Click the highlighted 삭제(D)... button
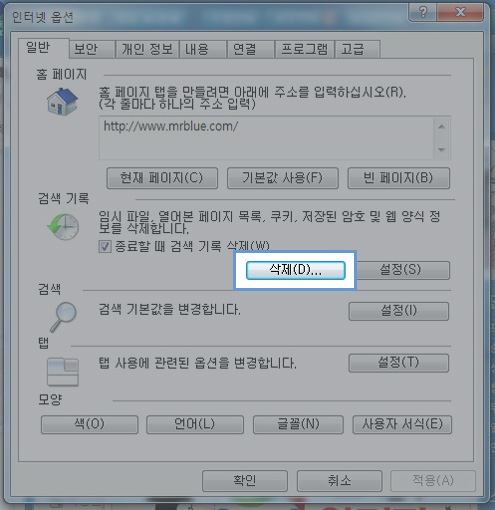 pyautogui.click(x=296, y=270)
